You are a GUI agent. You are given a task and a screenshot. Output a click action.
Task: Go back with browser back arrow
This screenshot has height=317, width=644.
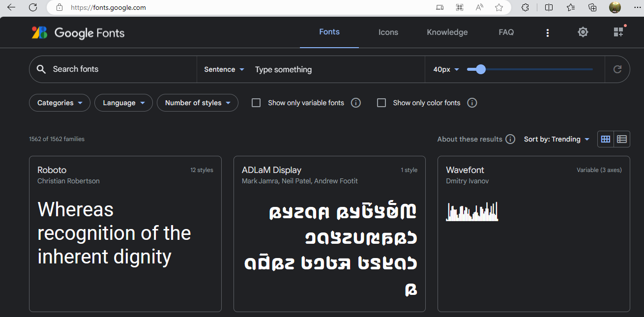point(11,7)
